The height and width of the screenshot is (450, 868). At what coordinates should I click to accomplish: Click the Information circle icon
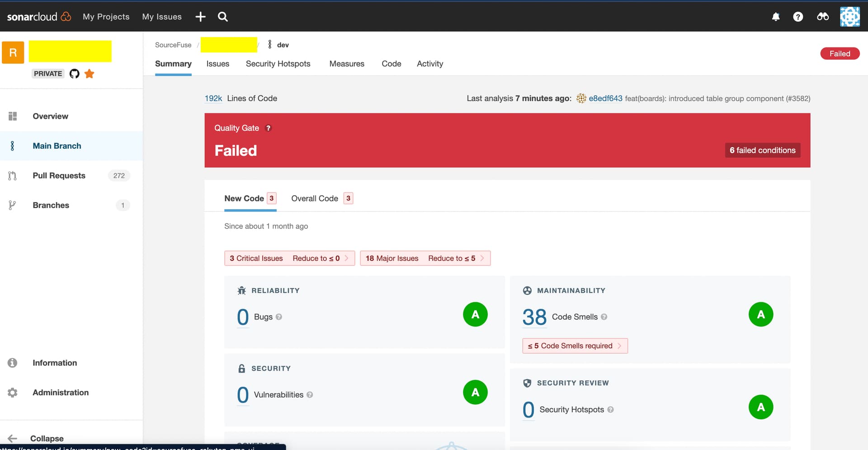pyautogui.click(x=13, y=363)
